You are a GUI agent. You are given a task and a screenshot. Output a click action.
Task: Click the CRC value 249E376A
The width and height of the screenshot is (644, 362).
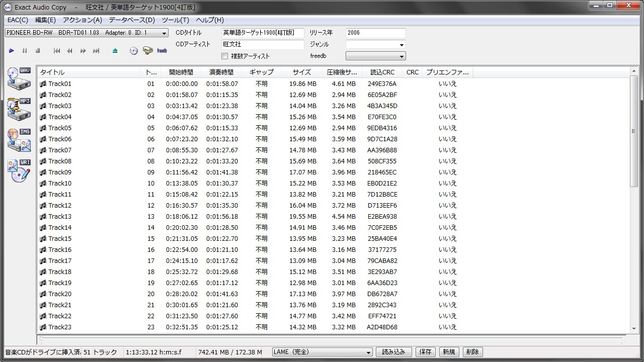(x=382, y=84)
